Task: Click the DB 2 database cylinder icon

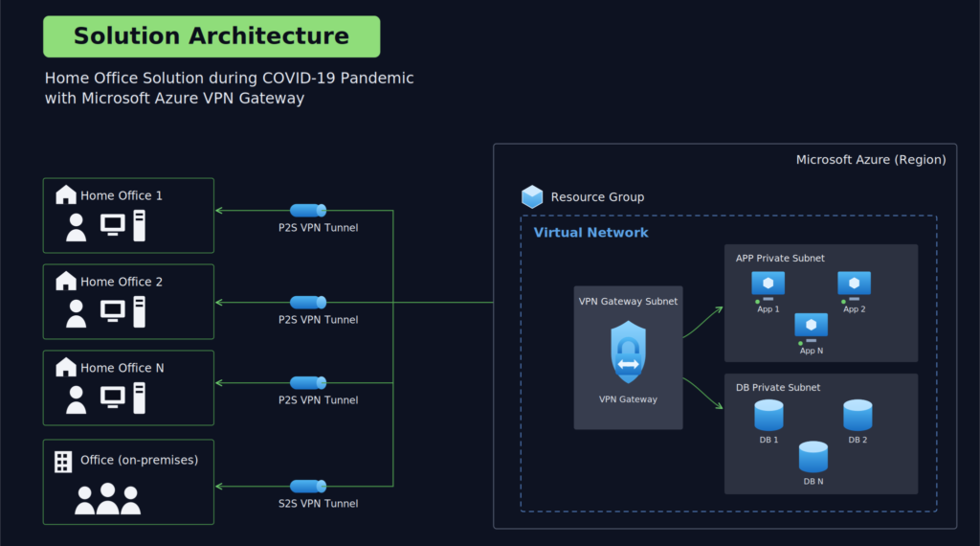Action: click(x=857, y=416)
